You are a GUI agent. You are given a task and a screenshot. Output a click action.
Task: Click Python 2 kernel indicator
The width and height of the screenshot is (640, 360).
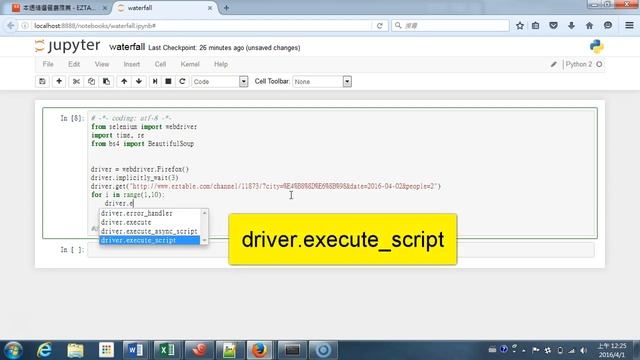(584, 64)
